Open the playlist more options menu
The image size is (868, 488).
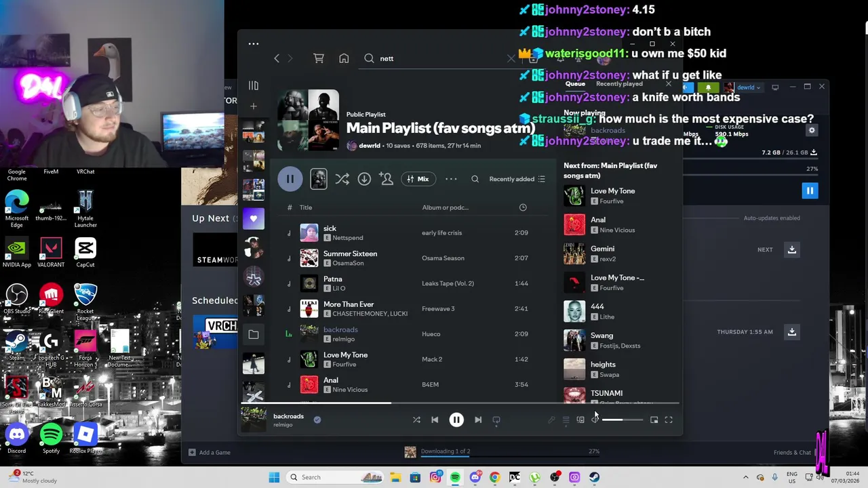point(451,179)
